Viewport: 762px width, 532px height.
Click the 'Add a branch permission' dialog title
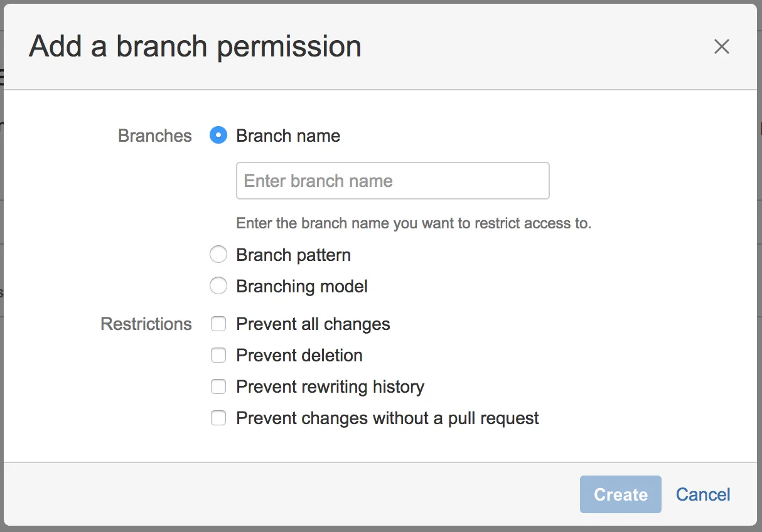(x=195, y=46)
